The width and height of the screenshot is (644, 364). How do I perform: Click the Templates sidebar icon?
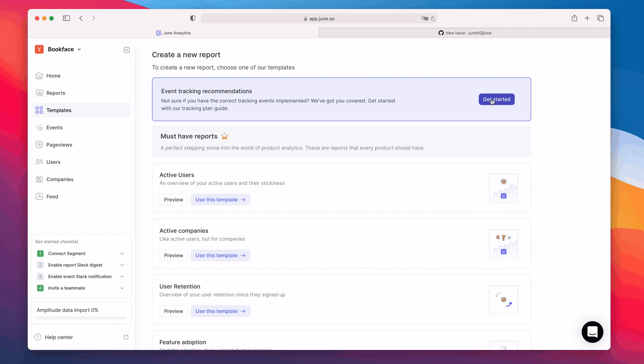[x=39, y=110]
